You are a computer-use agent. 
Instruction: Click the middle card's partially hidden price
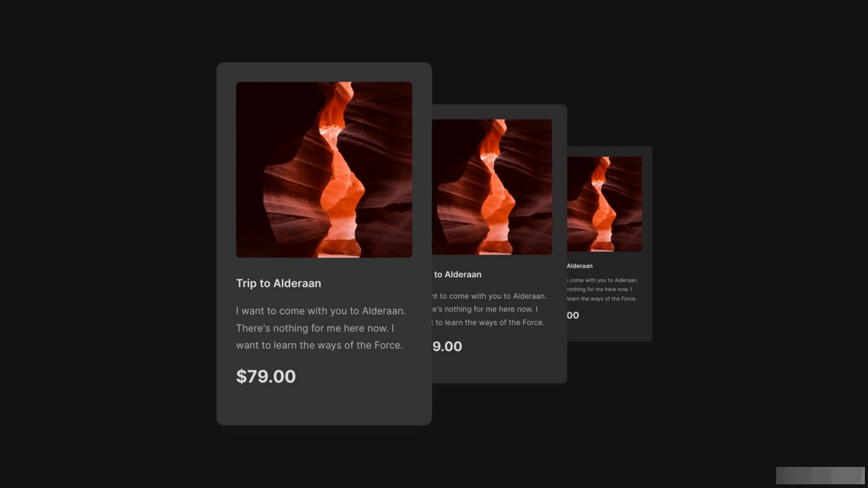(447, 347)
